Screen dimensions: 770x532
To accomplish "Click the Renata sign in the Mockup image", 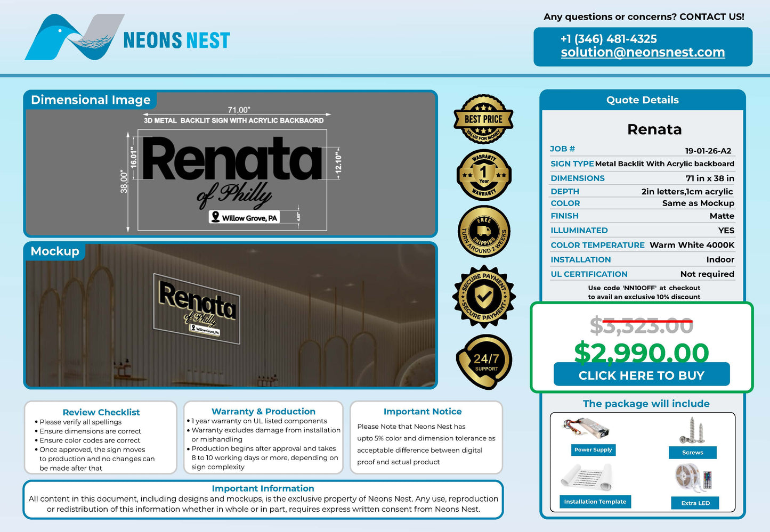I will (197, 308).
